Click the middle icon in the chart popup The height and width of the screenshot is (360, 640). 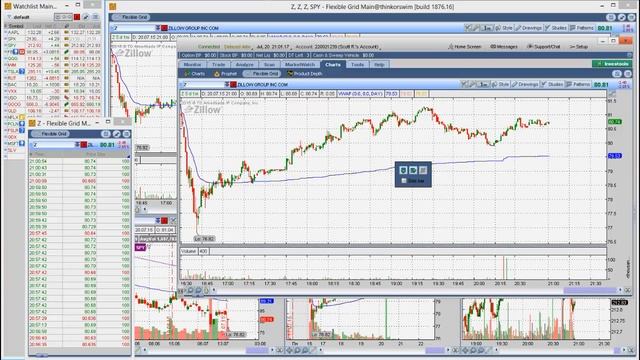coord(413,170)
